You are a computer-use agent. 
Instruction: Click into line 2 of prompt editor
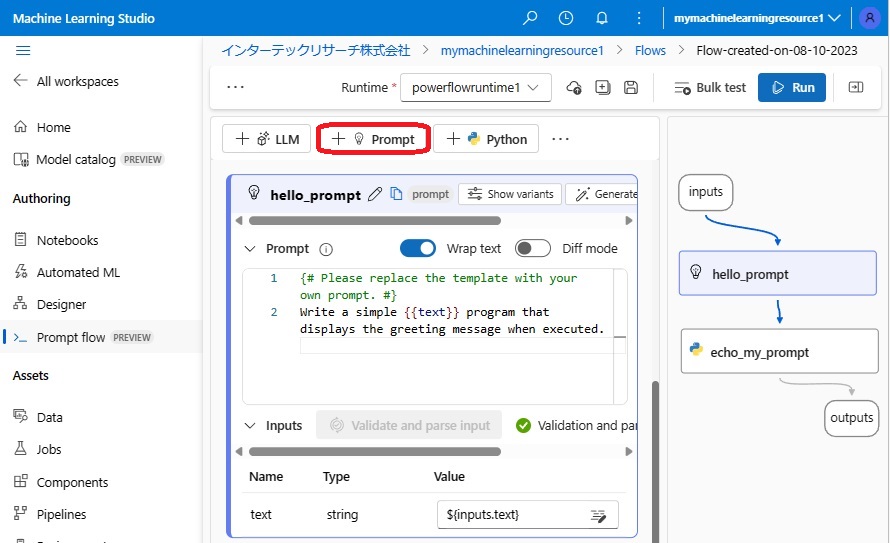click(452, 321)
